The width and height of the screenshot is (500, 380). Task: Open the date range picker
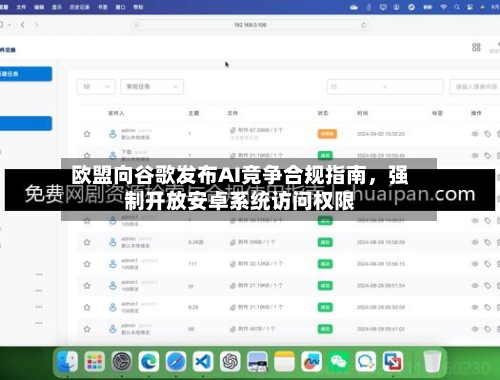[x=385, y=87]
